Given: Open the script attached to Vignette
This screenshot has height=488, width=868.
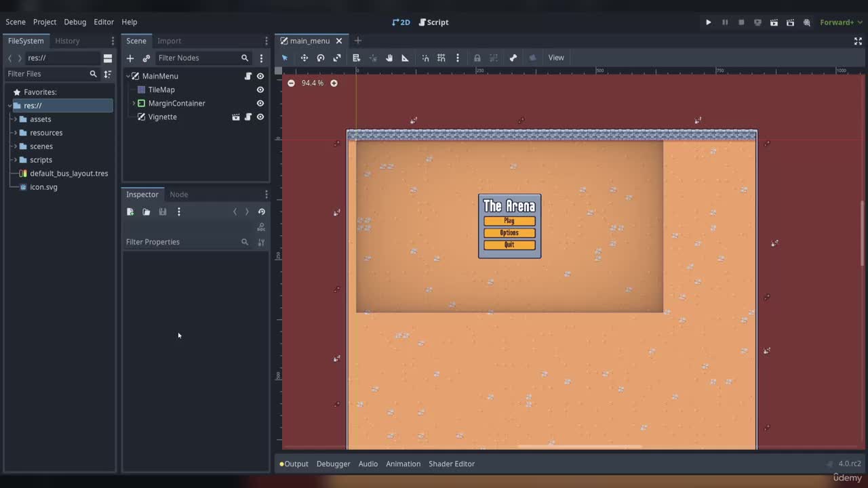Looking at the screenshot, I should pyautogui.click(x=248, y=117).
